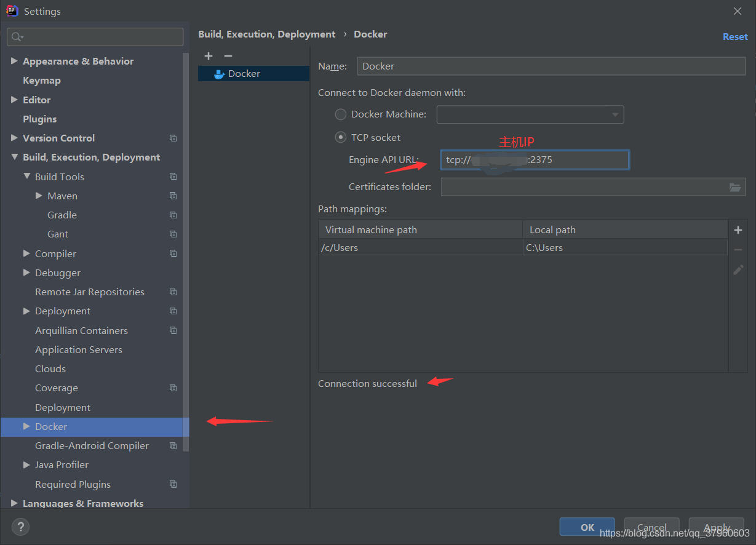Open the Plugins settings page
756x545 pixels.
(39, 119)
